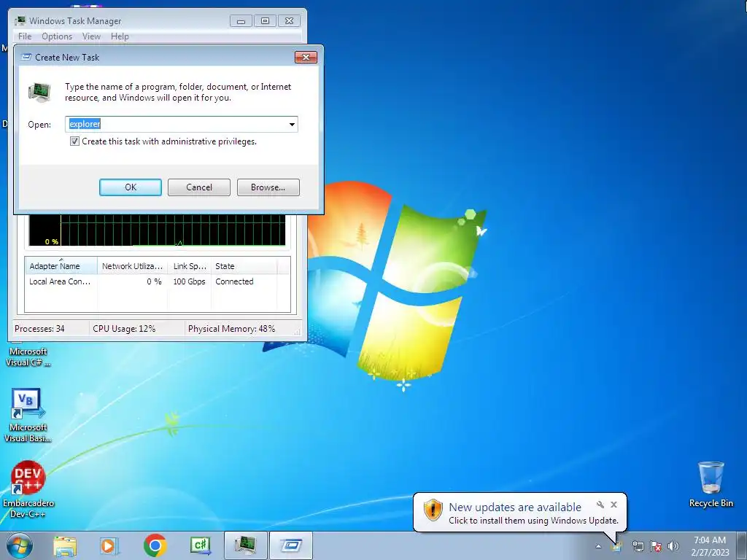Click the volume speaker tray icon
This screenshot has height=560, width=747.
click(673, 546)
